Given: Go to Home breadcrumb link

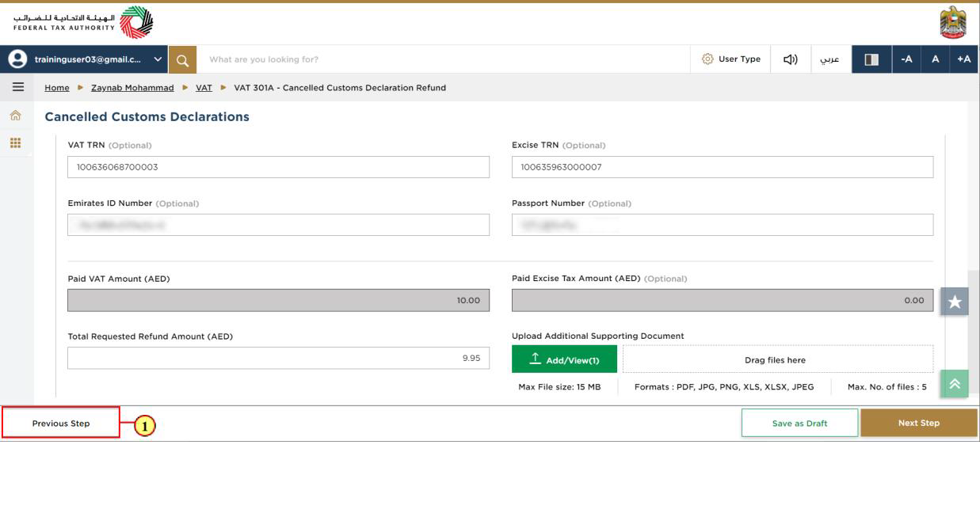Looking at the screenshot, I should click(57, 88).
